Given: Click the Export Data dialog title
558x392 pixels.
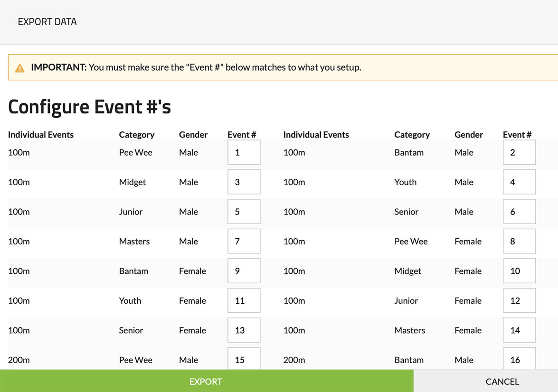Looking at the screenshot, I should 47,22.
